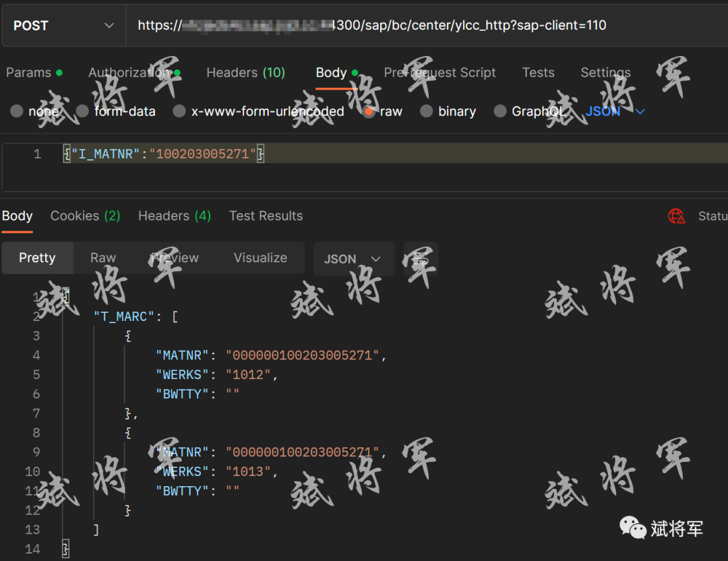This screenshot has width=728, height=561.
Task: Open the Test Results tab
Action: [x=266, y=216]
